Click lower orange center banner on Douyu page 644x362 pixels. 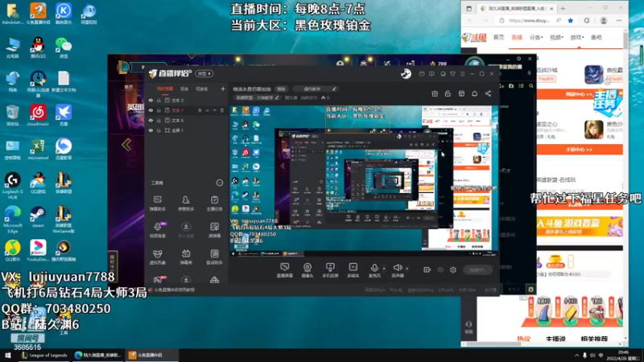coord(580,150)
